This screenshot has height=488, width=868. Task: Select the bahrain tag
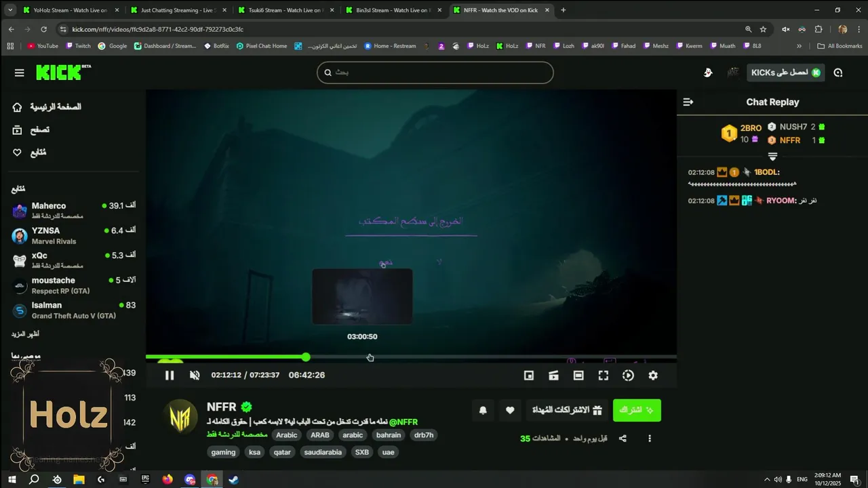click(x=389, y=435)
